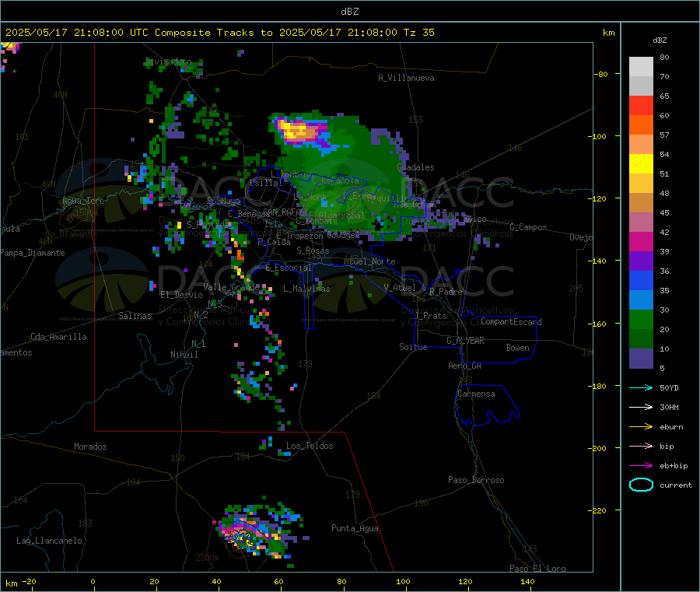The image size is (700, 592).
Task: Click the Carmensa place label
Action: pyautogui.click(x=476, y=394)
